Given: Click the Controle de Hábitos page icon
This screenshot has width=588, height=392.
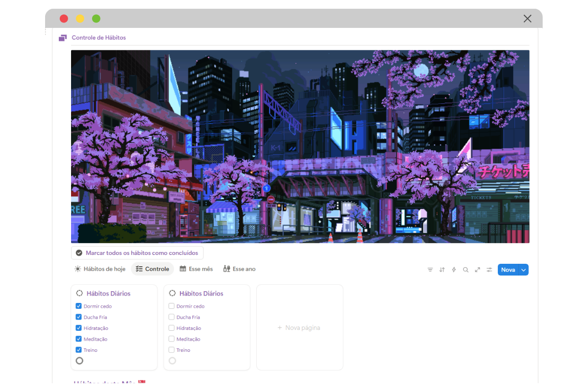Looking at the screenshot, I should point(63,38).
